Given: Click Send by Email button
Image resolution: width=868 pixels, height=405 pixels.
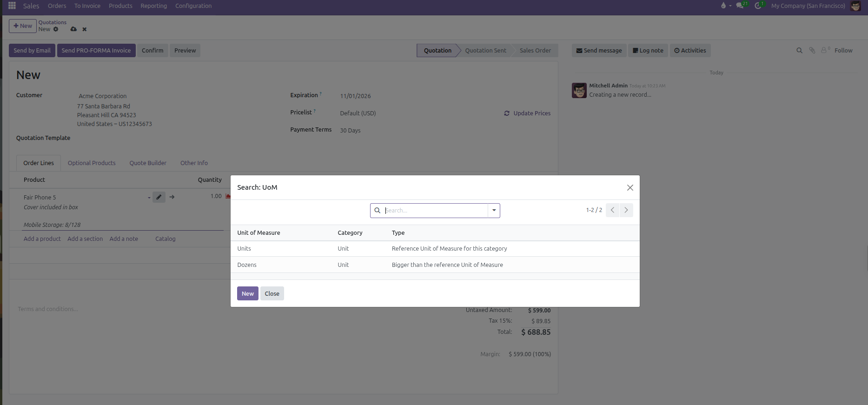Looking at the screenshot, I should pyautogui.click(x=32, y=50).
